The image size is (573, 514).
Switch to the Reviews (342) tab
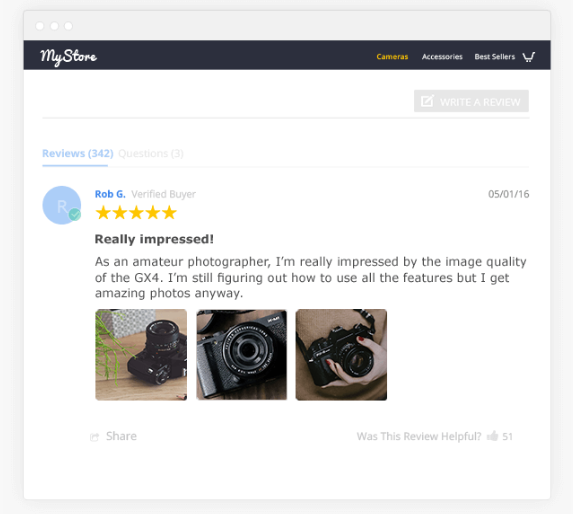pos(78,153)
